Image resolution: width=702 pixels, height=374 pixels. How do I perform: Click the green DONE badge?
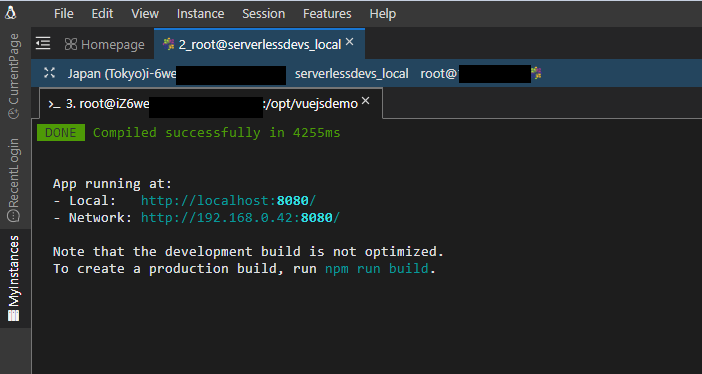(x=61, y=133)
